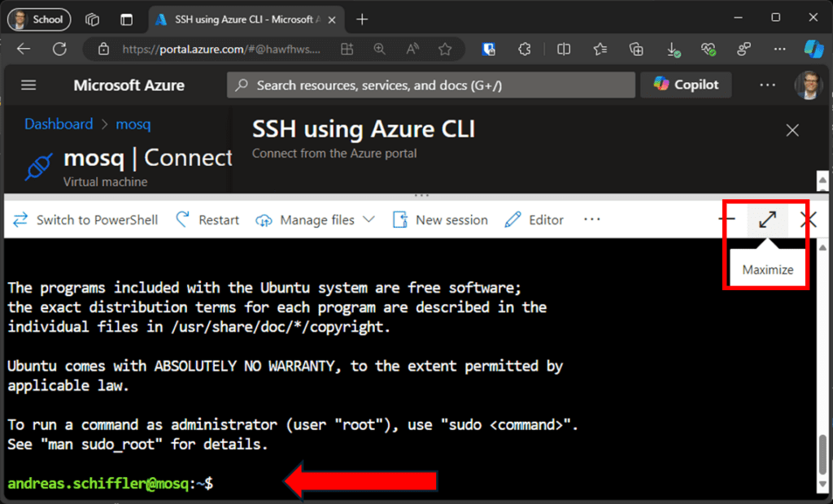Maximize the Cloud Shell pane
The height and width of the screenshot is (504, 833).
(x=767, y=219)
